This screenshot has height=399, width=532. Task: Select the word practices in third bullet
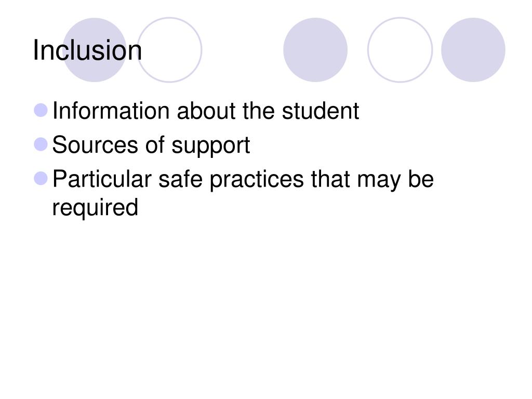[x=257, y=180]
